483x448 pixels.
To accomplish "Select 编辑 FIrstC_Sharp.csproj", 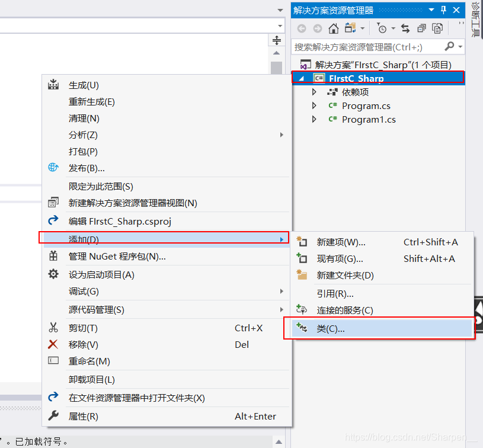I will click(167, 221).
